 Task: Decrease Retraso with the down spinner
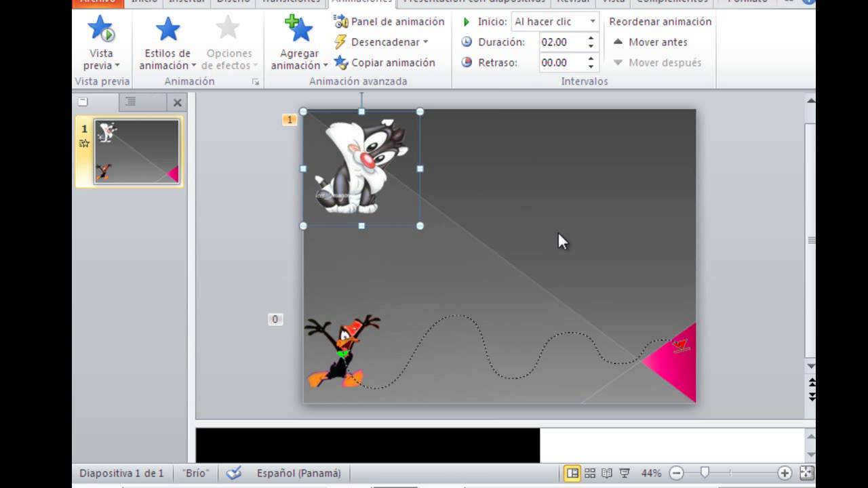pyautogui.click(x=591, y=66)
